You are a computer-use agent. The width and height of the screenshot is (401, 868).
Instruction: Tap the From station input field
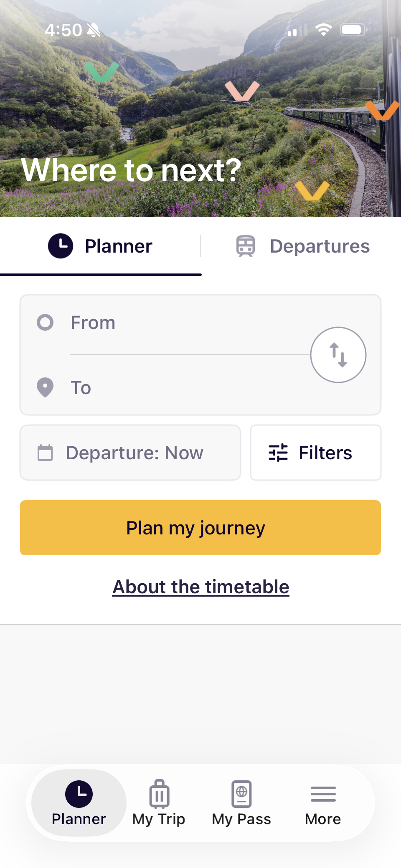point(188,323)
